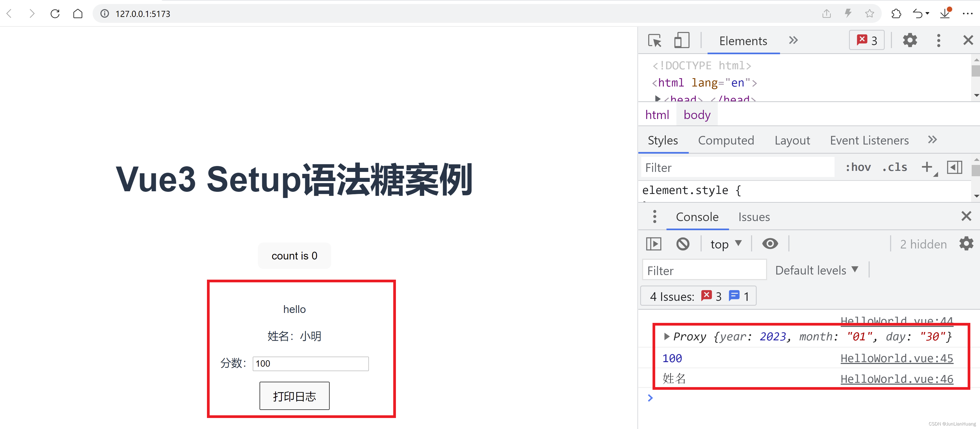Create a live expression with eye icon
Image resolution: width=980 pixels, height=429 pixels.
[770, 244]
